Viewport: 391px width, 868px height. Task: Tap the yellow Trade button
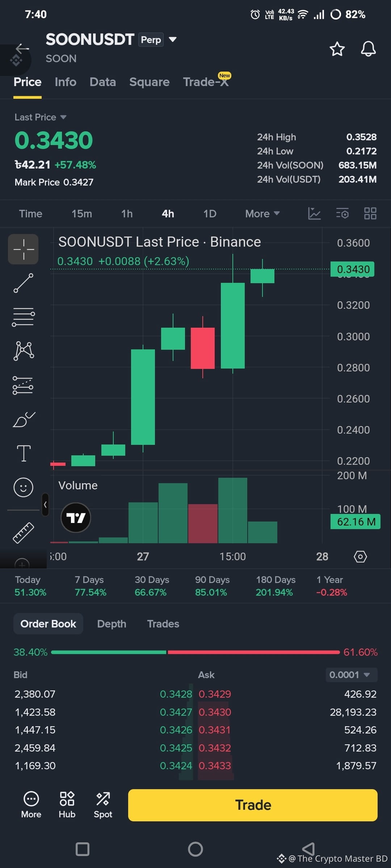click(253, 805)
